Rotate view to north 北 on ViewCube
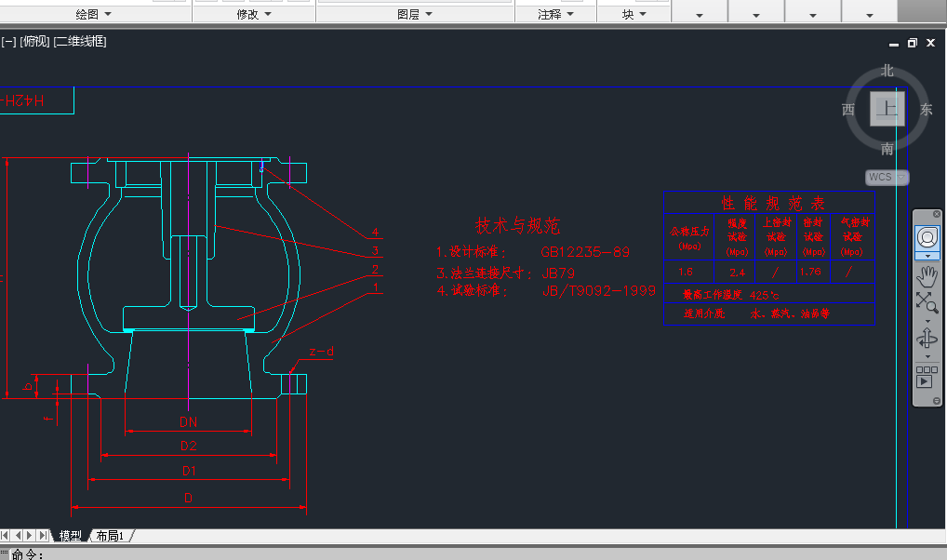 [887, 71]
